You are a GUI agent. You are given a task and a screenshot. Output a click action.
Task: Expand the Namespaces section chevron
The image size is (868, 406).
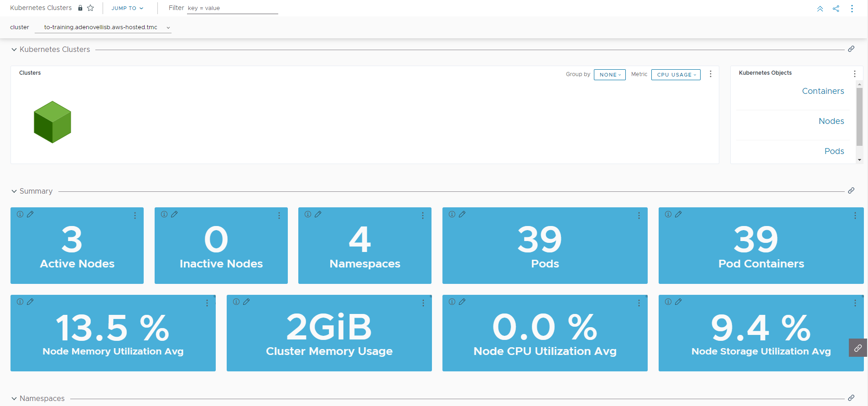14,399
